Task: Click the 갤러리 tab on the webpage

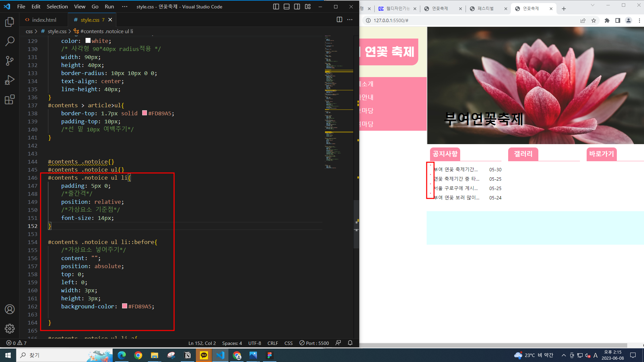Action: click(523, 154)
